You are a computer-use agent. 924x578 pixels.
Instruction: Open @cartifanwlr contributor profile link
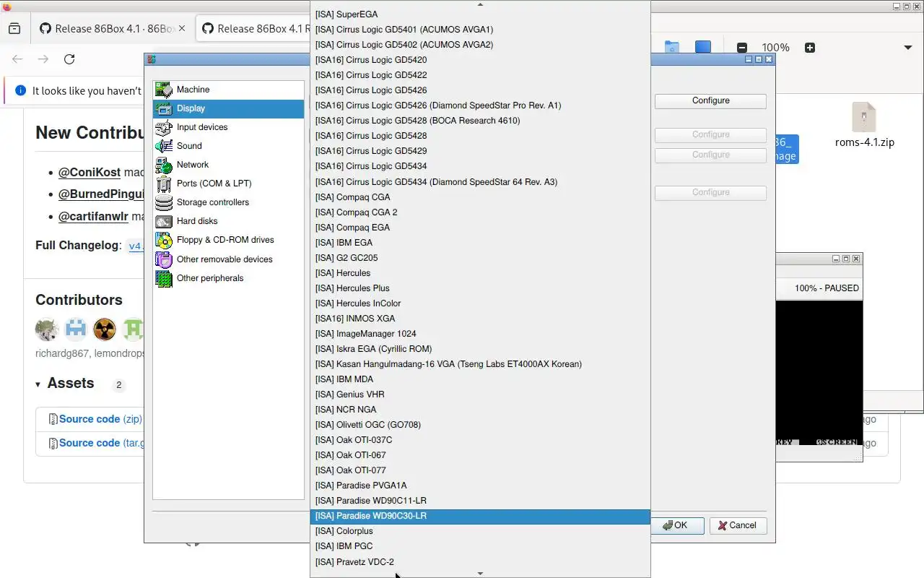pyautogui.click(x=93, y=216)
